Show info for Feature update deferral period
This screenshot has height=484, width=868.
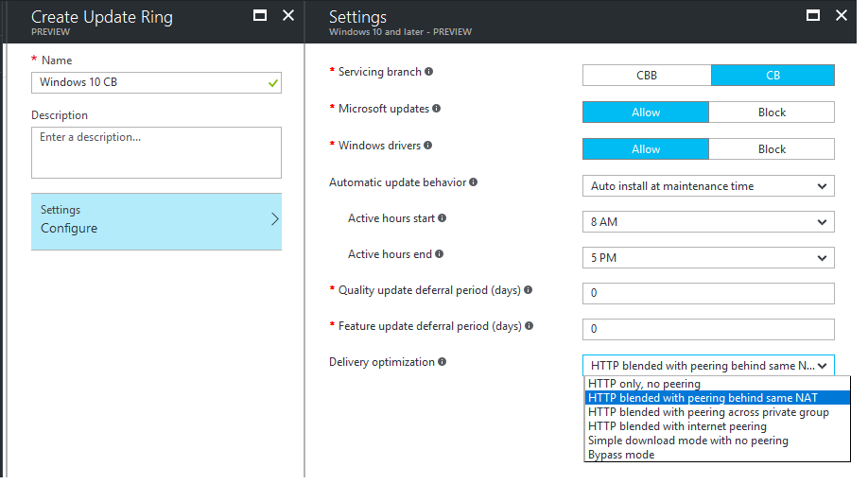coord(529,326)
